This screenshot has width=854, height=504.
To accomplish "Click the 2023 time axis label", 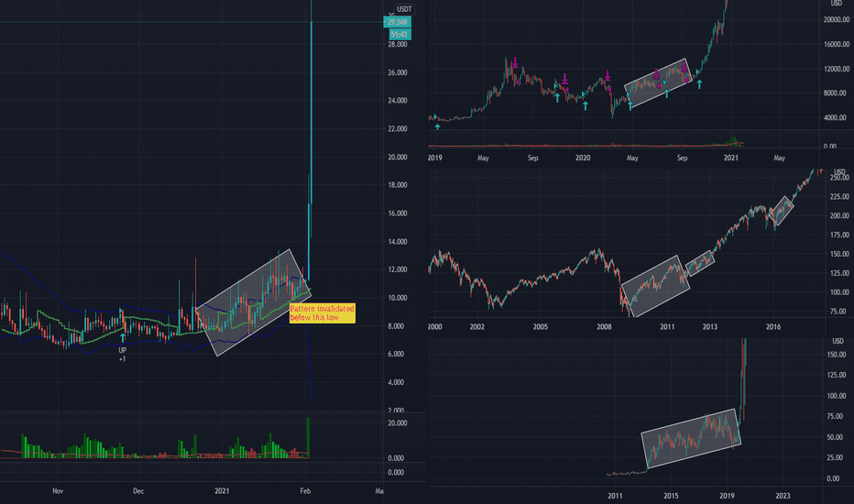I will [x=783, y=496].
